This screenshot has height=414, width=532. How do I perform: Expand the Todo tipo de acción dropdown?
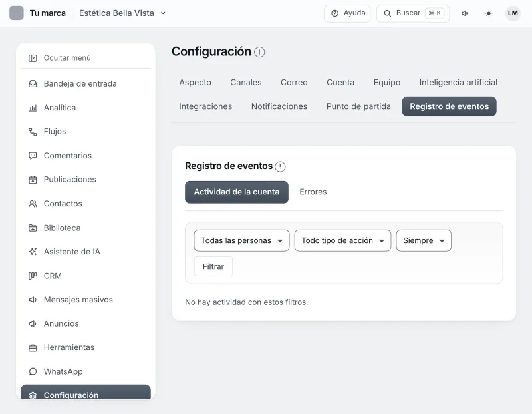point(342,240)
